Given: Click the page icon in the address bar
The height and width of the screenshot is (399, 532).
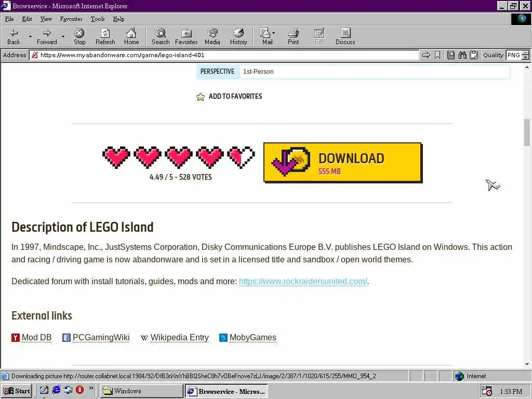Looking at the screenshot, I should 35,55.
